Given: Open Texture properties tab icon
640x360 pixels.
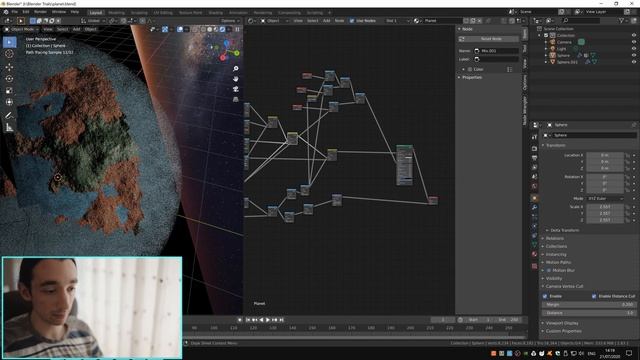Looking at the screenshot, I should tap(535, 266).
